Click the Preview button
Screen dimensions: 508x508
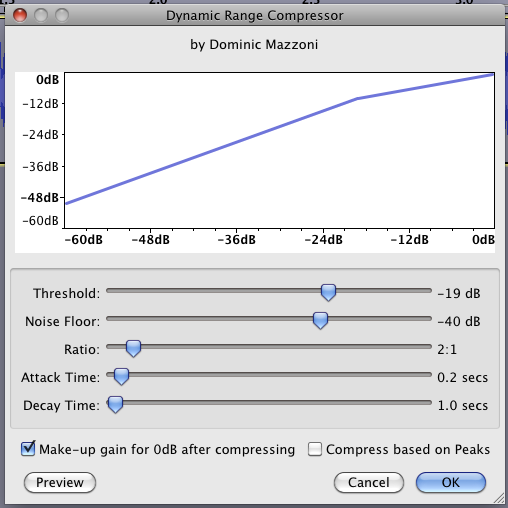click(60, 482)
